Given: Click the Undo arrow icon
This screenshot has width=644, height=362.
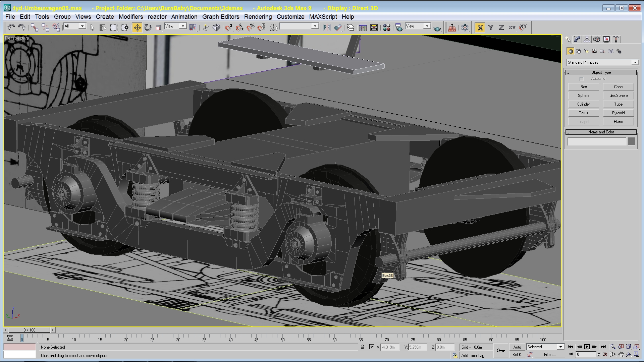Looking at the screenshot, I should point(11,27).
